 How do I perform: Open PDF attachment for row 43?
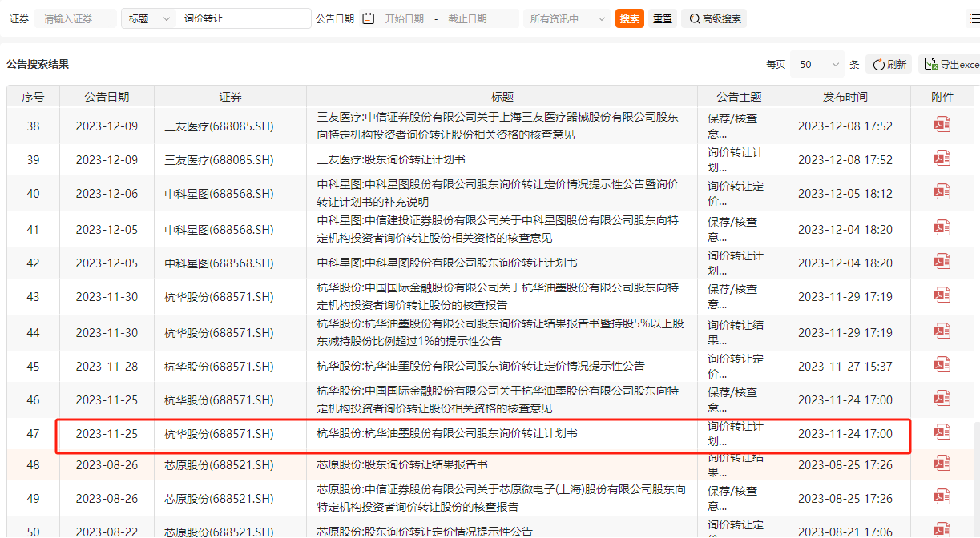[x=942, y=295]
